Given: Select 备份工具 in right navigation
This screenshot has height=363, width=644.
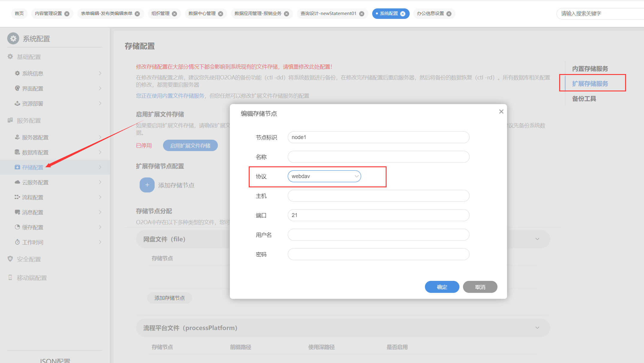Looking at the screenshot, I should click(584, 99).
